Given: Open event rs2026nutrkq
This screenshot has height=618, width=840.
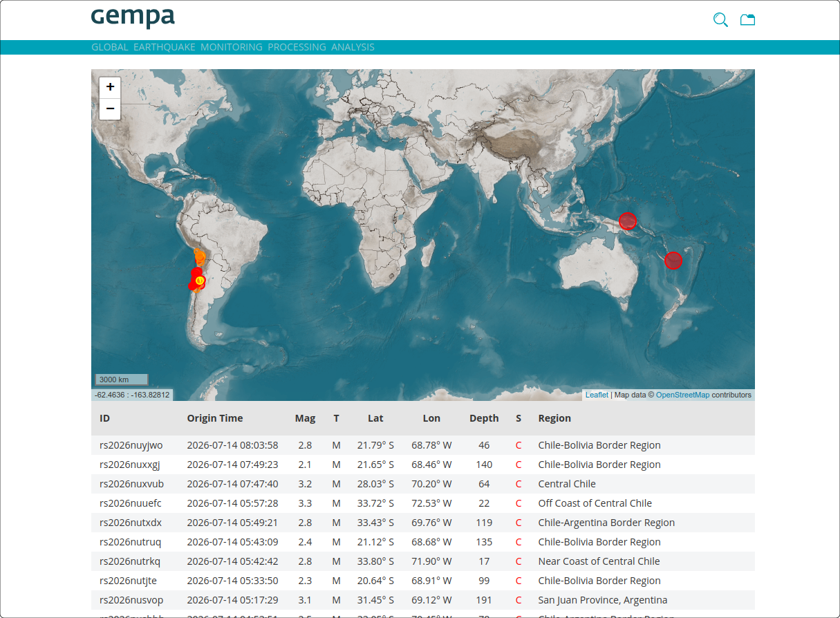Looking at the screenshot, I should 130,561.
